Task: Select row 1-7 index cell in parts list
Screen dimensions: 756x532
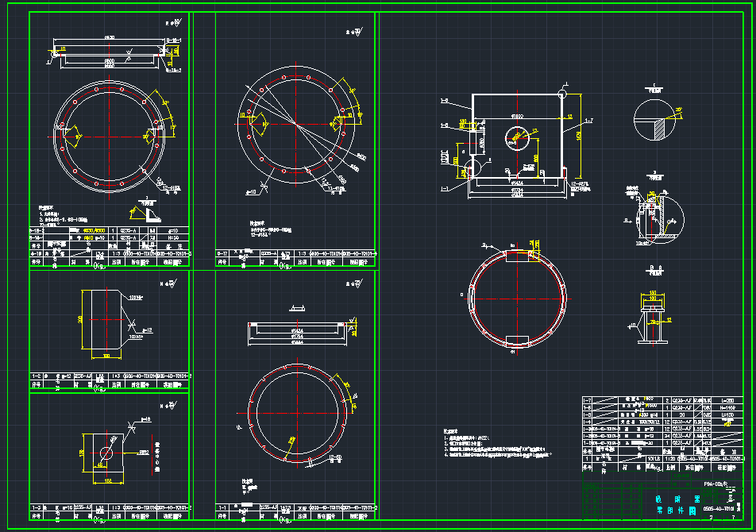Action: (x=588, y=400)
